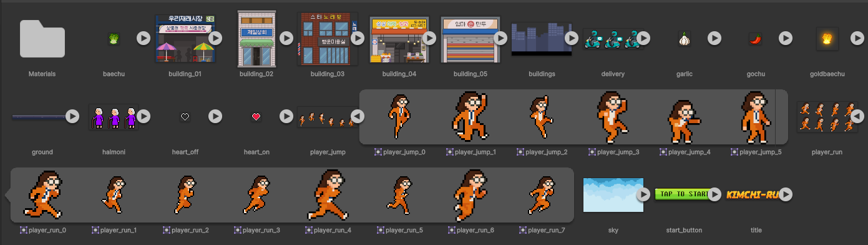Select the building_03 brick building thumbnail
The width and height of the screenshot is (868, 245).
click(x=327, y=39)
